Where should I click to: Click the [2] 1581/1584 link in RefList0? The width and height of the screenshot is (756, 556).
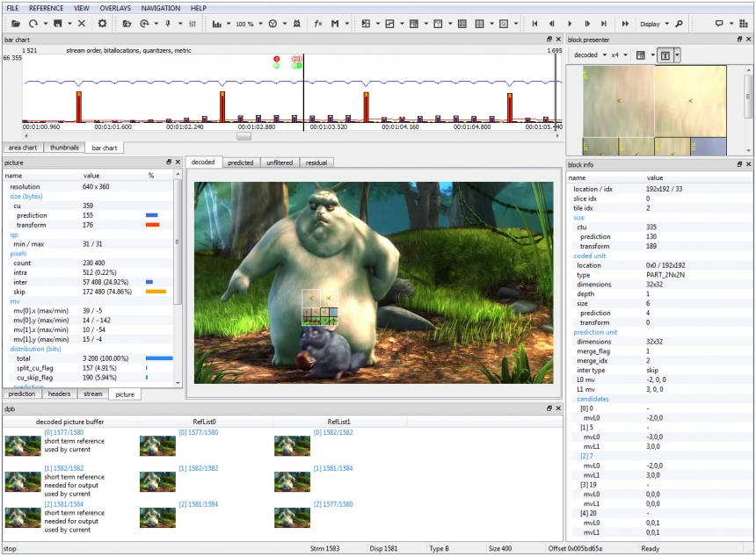(199, 504)
